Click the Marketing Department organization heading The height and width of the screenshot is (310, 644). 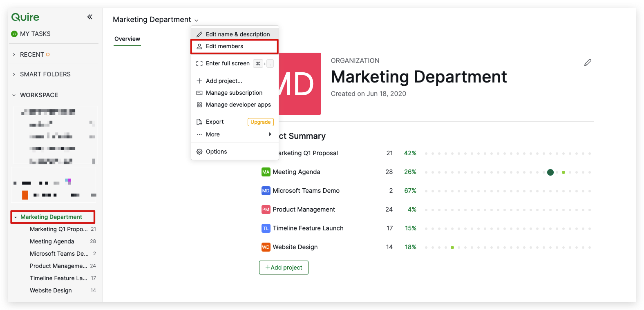(x=419, y=77)
